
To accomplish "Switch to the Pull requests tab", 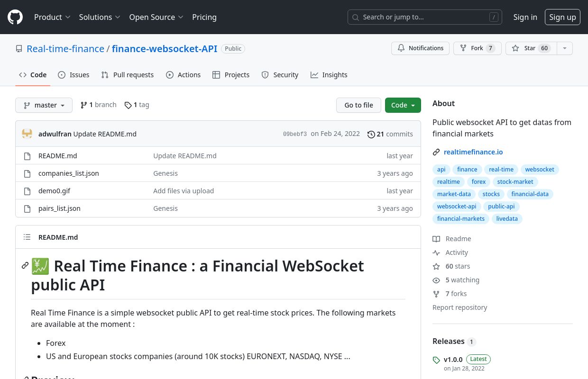I will (x=128, y=75).
